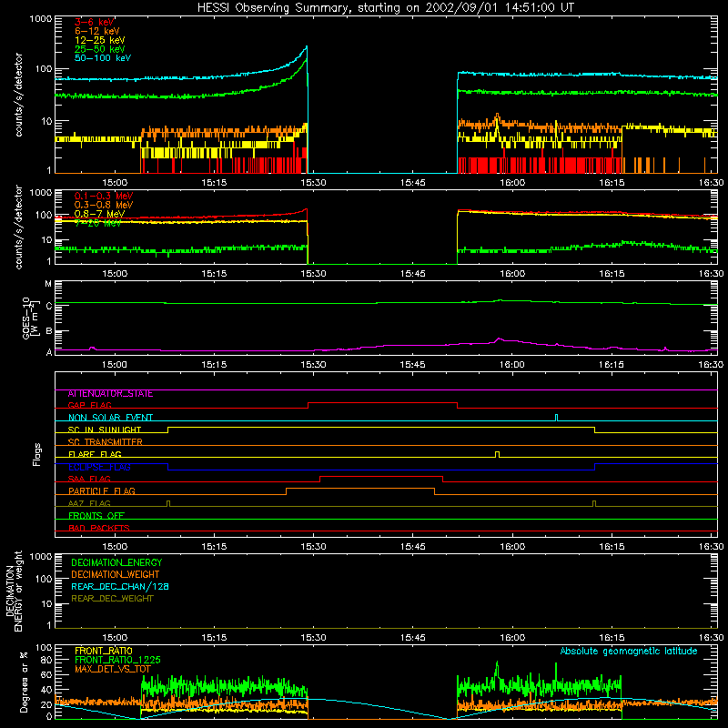Click the raised PARTICLE_FLAG step segment
Viewport: 728px width, 728px height.
click(360, 489)
